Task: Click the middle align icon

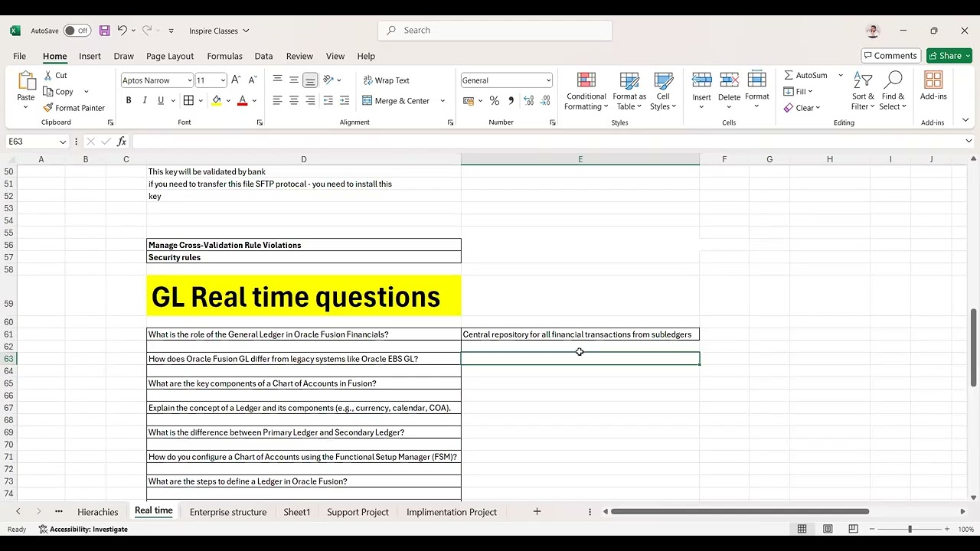Action: [x=293, y=80]
